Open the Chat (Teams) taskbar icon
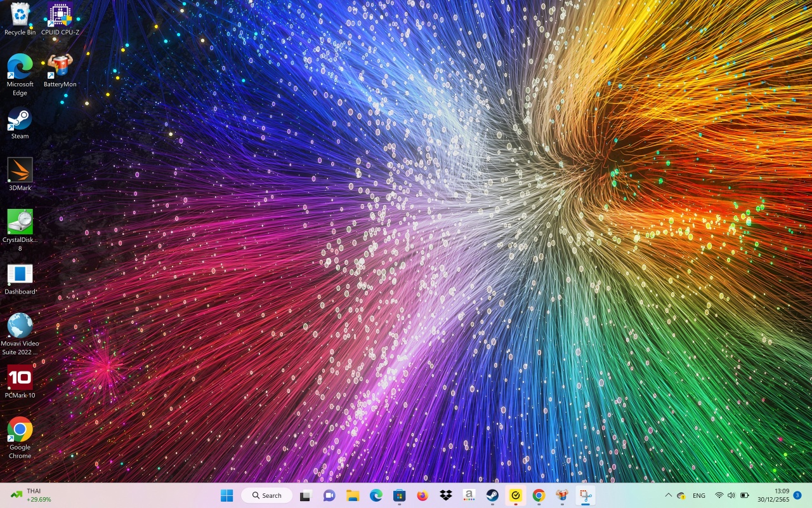 click(329, 495)
